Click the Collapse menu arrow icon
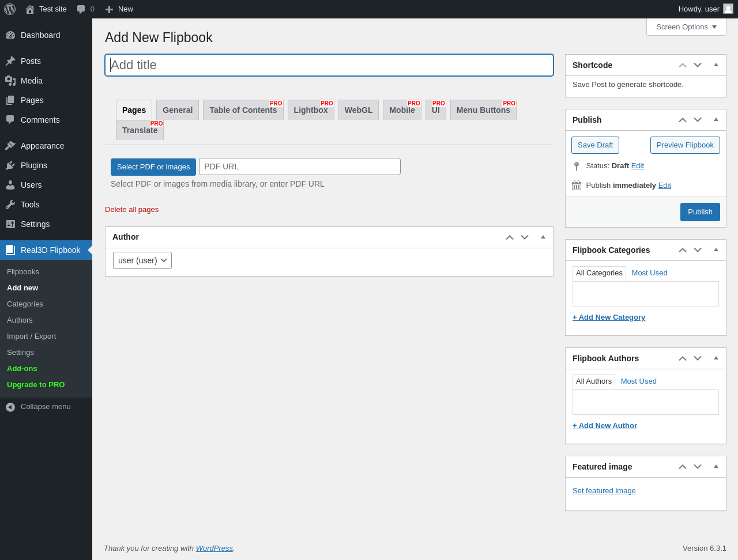The width and height of the screenshot is (738, 560). click(x=10, y=407)
